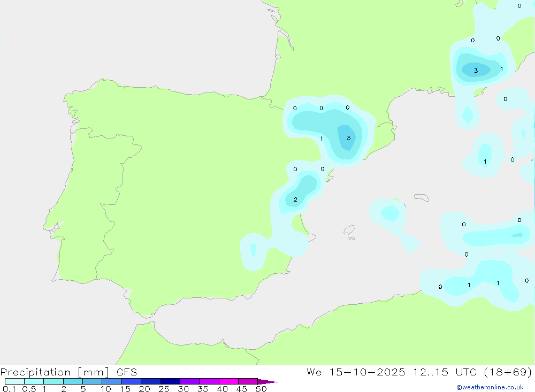Pick the lightest 0.1–0.5 mm legend swatch

pyautogui.click(x=14, y=381)
